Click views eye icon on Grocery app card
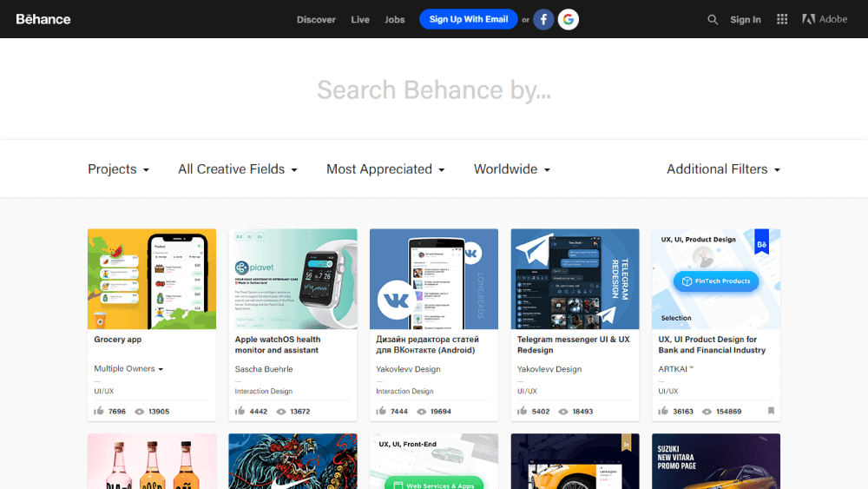The image size is (868, 489). [140, 412]
